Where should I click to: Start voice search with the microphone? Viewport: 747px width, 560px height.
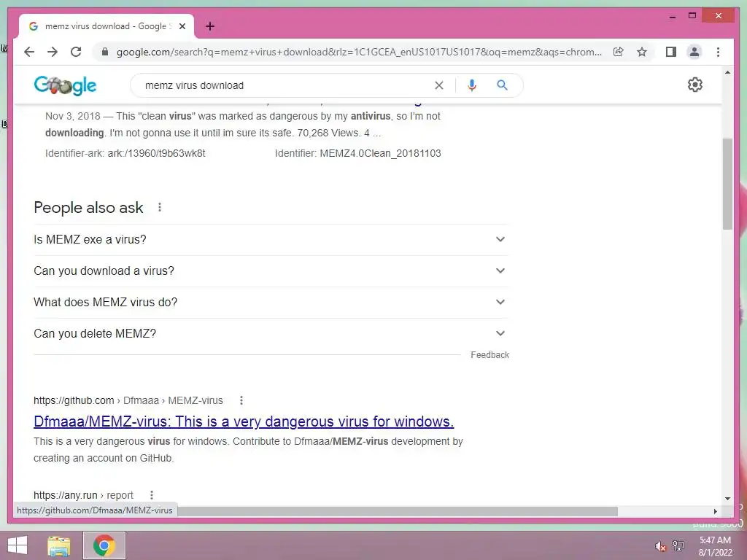(472, 85)
